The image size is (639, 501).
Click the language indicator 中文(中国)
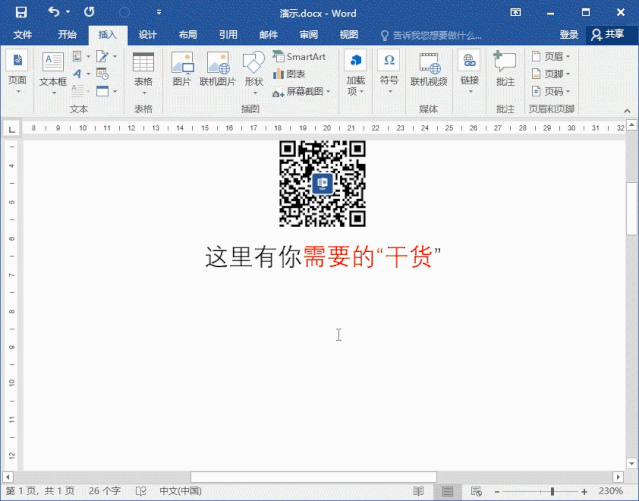pos(181,491)
